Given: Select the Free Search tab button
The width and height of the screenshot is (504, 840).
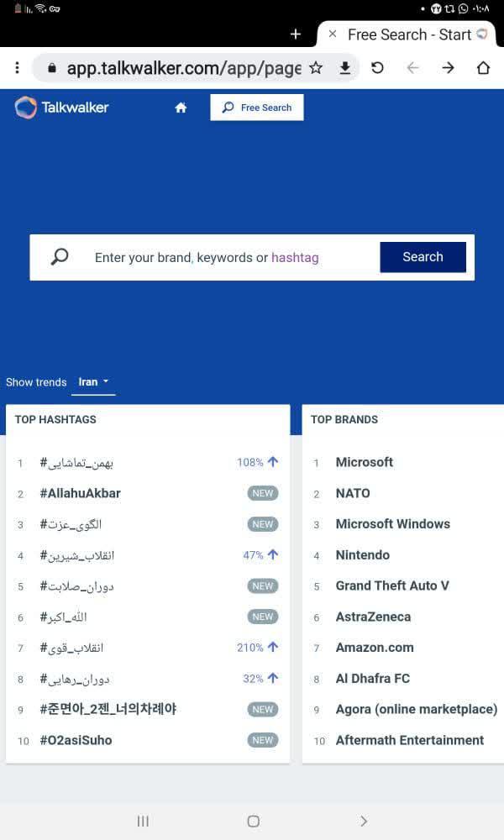Looking at the screenshot, I should point(257,108).
